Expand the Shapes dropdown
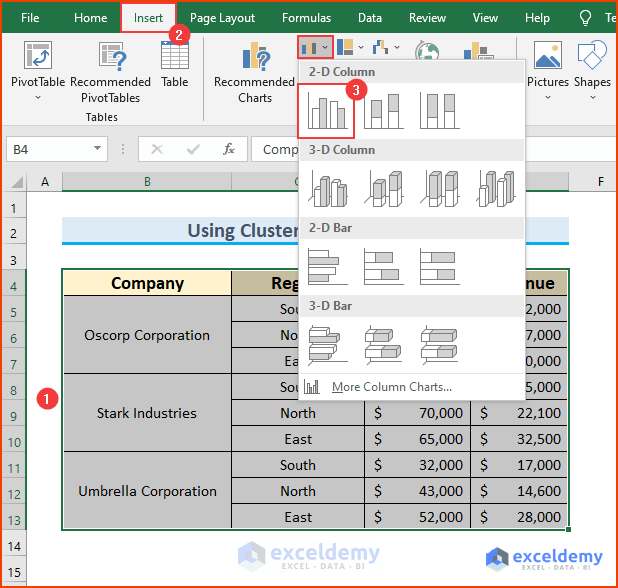This screenshot has width=618, height=588. click(592, 97)
